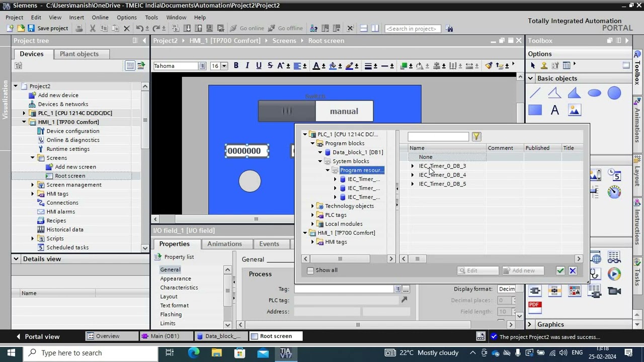Click the Windows Start button
644x362 pixels.
click(11, 353)
